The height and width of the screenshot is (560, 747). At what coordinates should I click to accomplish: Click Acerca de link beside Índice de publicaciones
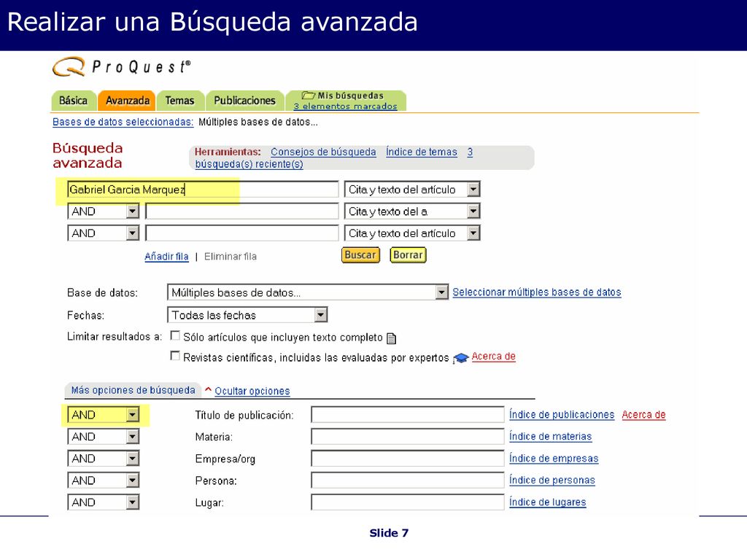[643, 415]
